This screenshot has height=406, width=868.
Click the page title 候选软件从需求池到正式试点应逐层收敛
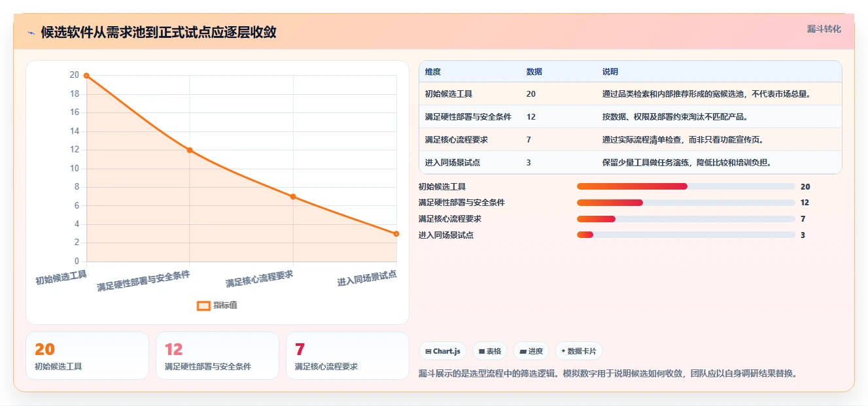(x=159, y=33)
